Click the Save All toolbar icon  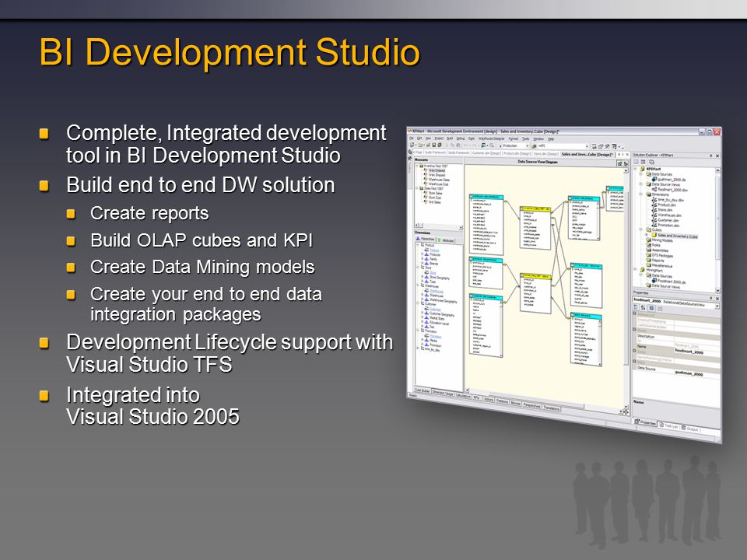(439, 145)
